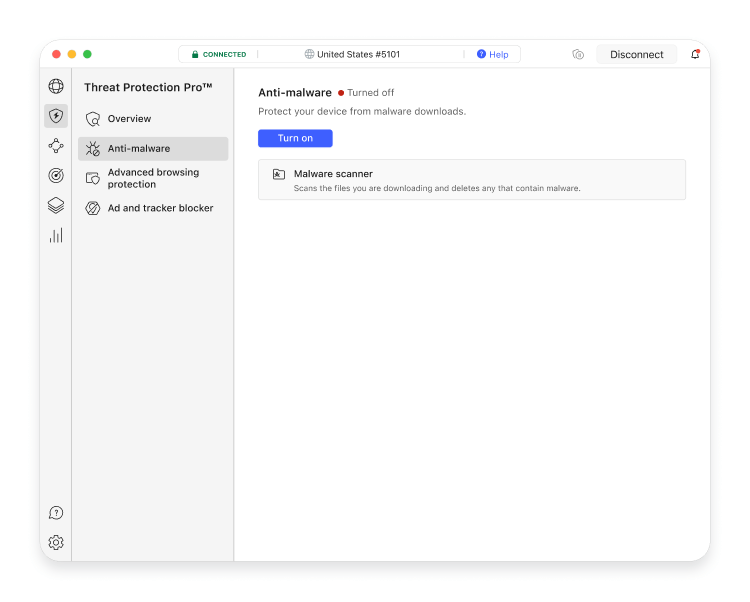Image resolution: width=750 pixels, height=602 pixels.
Task: Click the Malware scanner description text
Action: (x=437, y=188)
